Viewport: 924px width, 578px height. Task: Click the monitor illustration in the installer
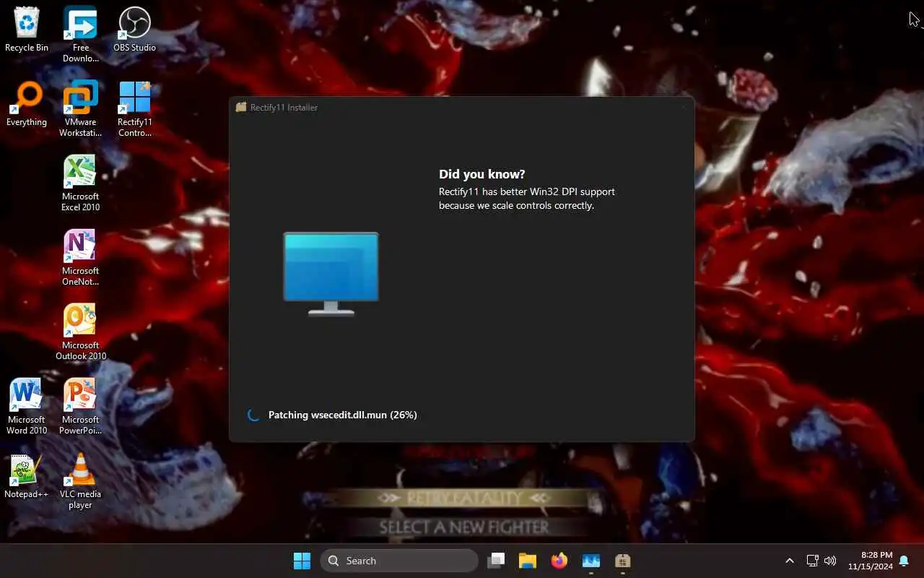[x=331, y=273]
